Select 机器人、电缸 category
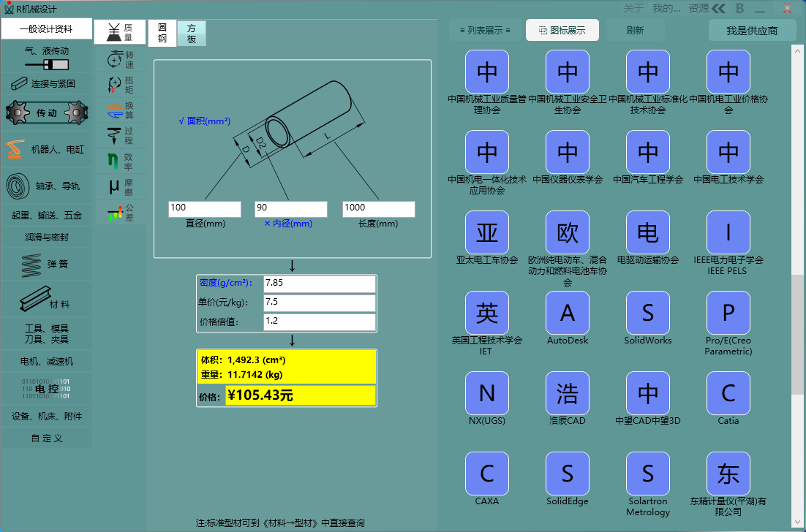This screenshot has height=532, width=806. coord(47,149)
